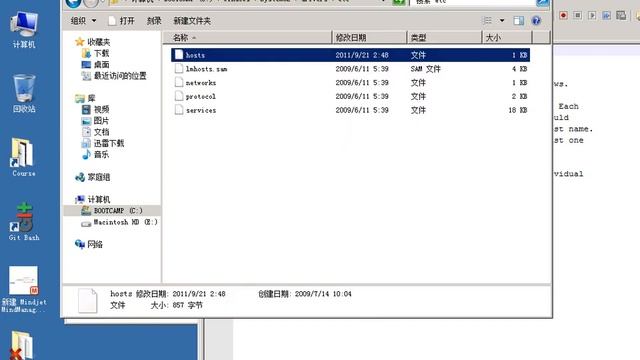The width and height of the screenshot is (640, 360).
Task: Open 迅雷下载 library in navigation pane
Action: point(103,143)
